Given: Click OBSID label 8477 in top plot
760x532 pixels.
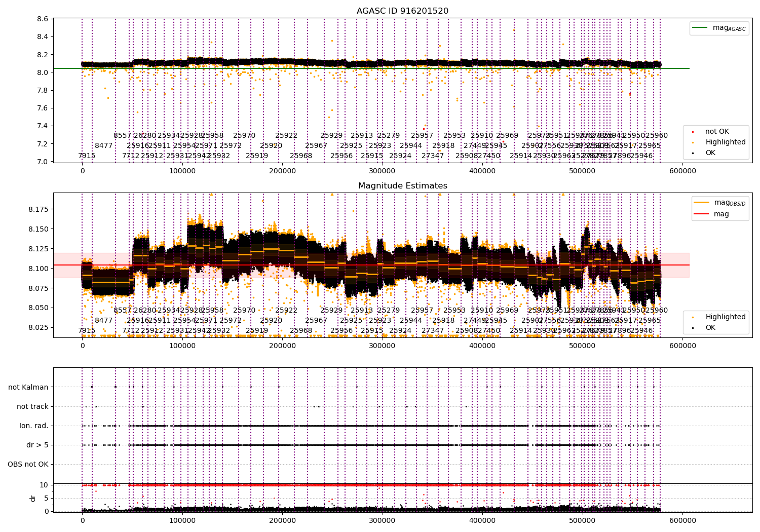Looking at the screenshot, I should click(x=104, y=145).
